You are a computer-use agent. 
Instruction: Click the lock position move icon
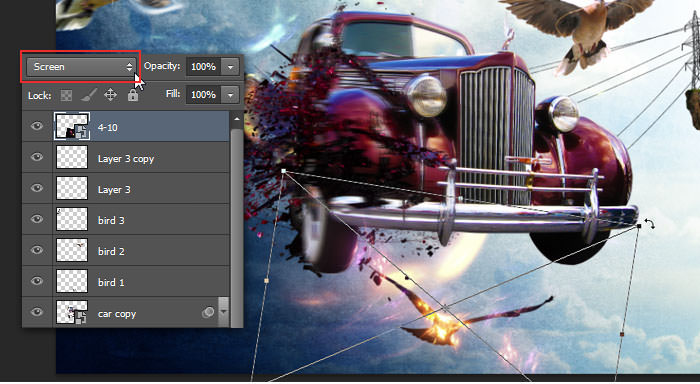pos(110,95)
